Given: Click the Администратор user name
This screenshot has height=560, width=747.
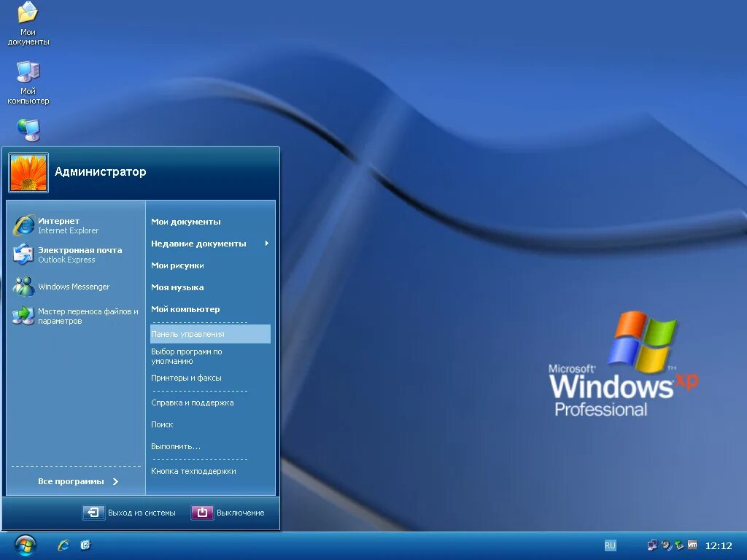Looking at the screenshot, I should [x=101, y=172].
